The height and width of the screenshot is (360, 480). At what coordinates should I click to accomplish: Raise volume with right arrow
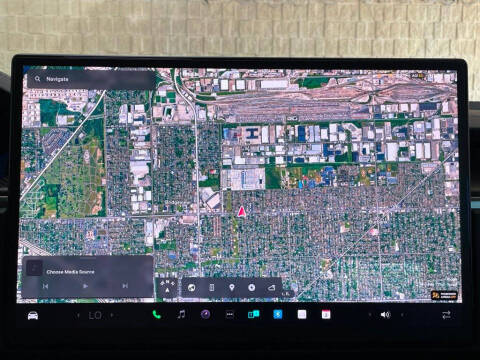(402, 315)
